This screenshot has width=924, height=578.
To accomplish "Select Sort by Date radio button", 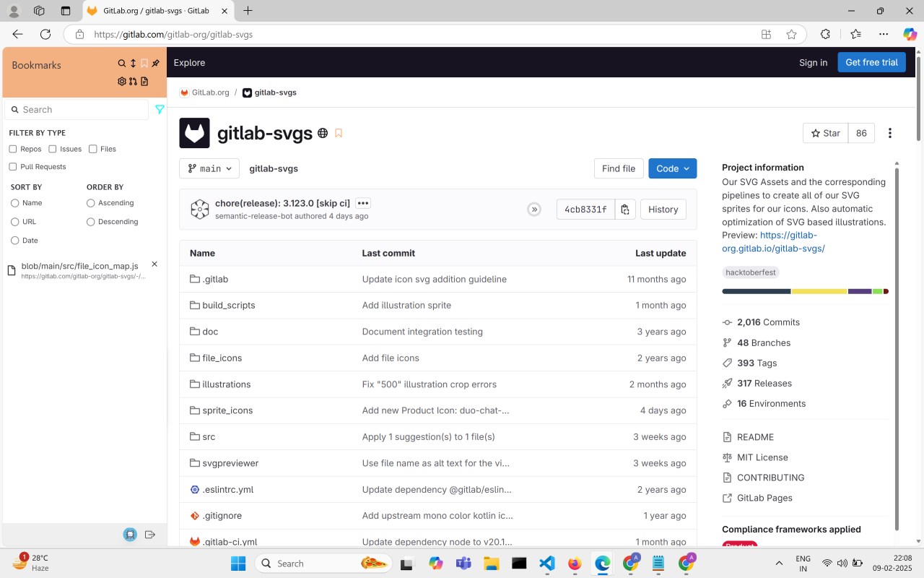I will 14,241.
